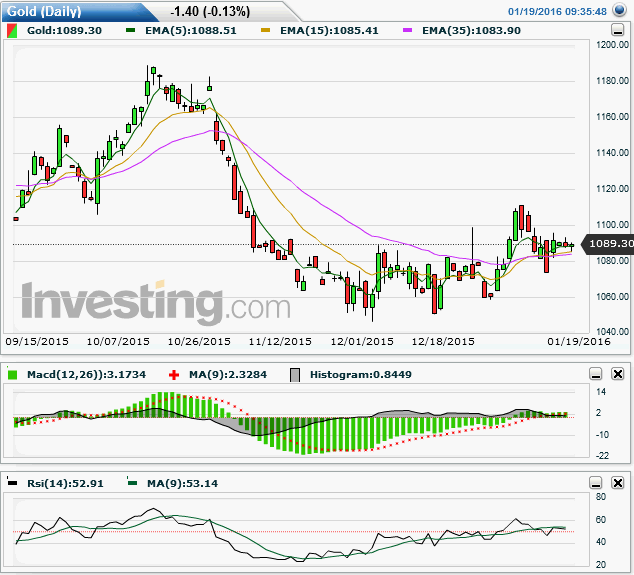Click the blue globe icon beside the timestamp
This screenshot has width=634, height=575.
pyautogui.click(x=619, y=10)
